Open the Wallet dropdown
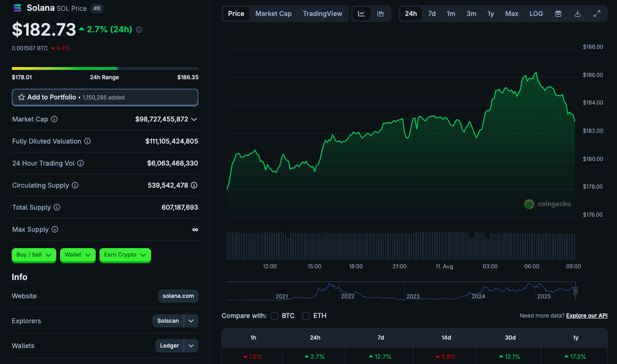Screen dimensions: 617x364 click(78, 255)
